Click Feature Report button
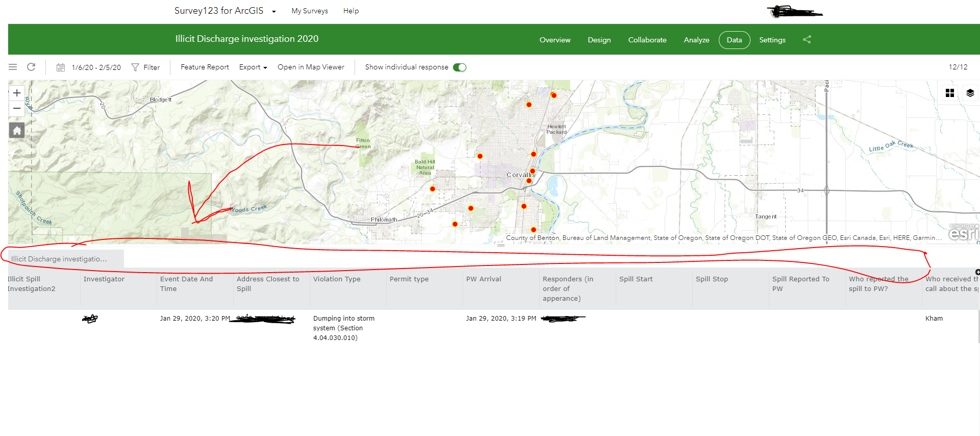Viewport: 980px width, 436px height. pos(205,67)
